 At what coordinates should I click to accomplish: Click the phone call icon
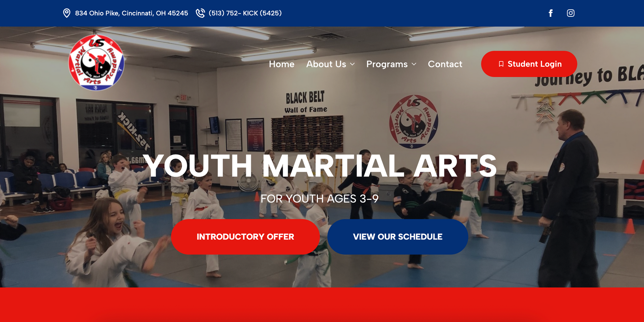coord(200,13)
